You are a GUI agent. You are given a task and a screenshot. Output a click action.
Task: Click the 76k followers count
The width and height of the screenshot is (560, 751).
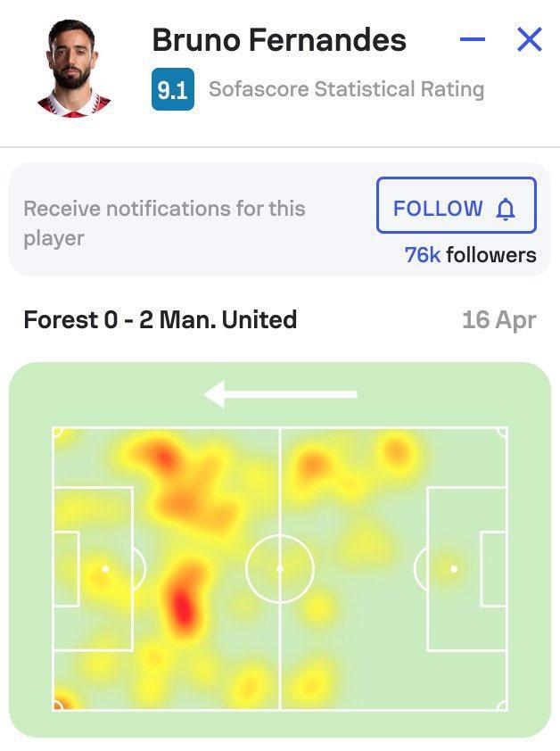click(x=470, y=255)
